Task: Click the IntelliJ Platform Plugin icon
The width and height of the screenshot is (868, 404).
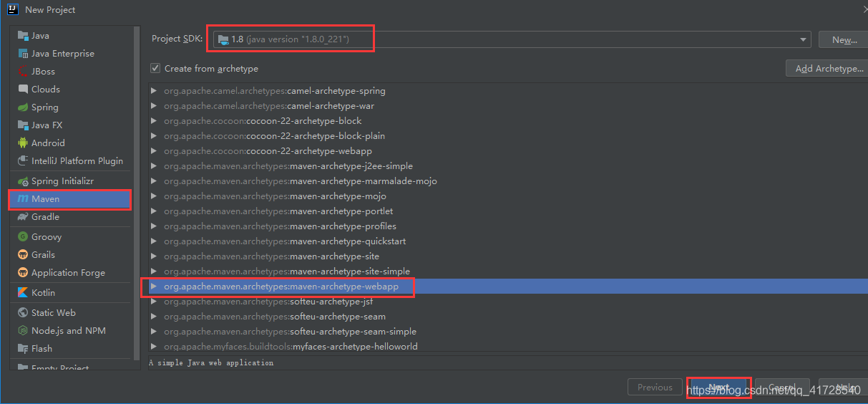Action: point(23,160)
